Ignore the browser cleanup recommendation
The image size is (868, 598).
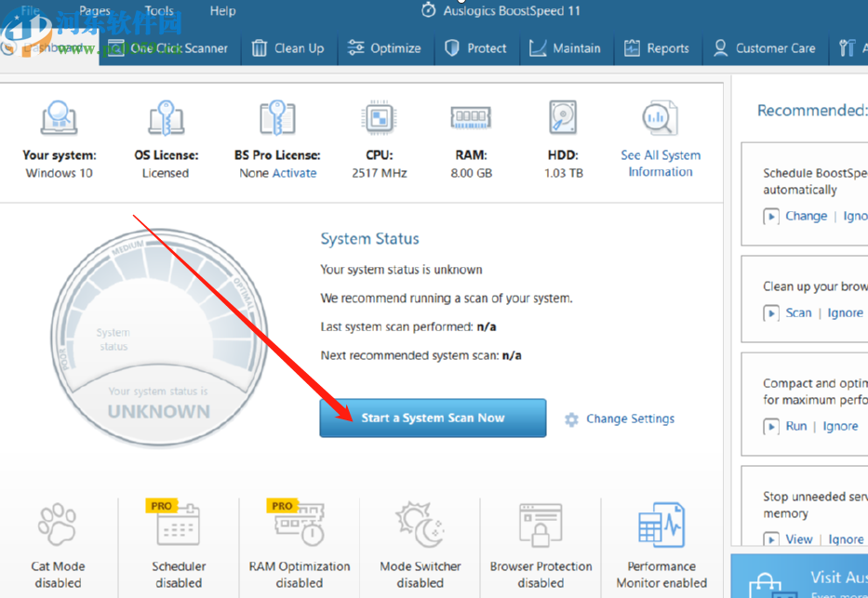coord(846,312)
